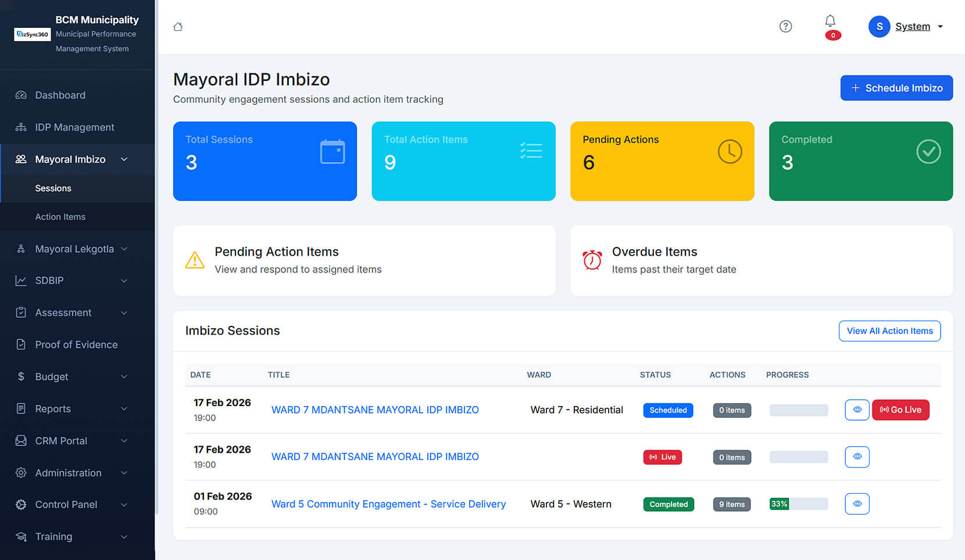Screen dimensions: 965x560
Task: Click the 33% progress bar
Action: (798, 504)
